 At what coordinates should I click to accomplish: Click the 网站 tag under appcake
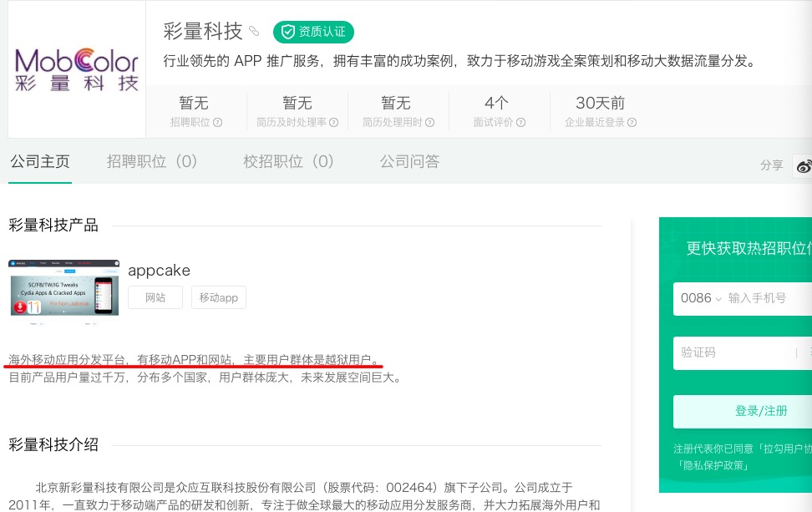(x=155, y=297)
